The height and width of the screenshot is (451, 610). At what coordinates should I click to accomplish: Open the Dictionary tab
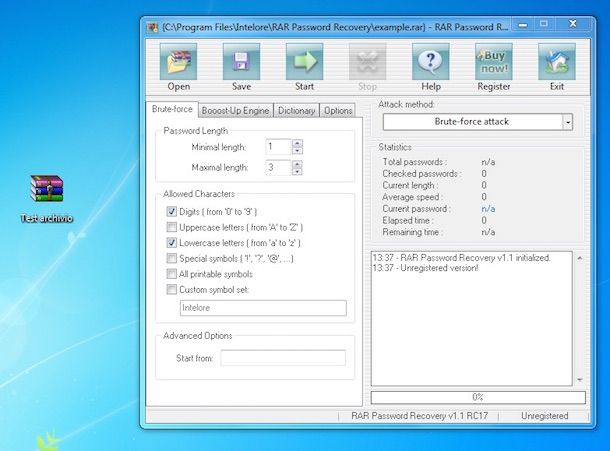[x=296, y=111]
